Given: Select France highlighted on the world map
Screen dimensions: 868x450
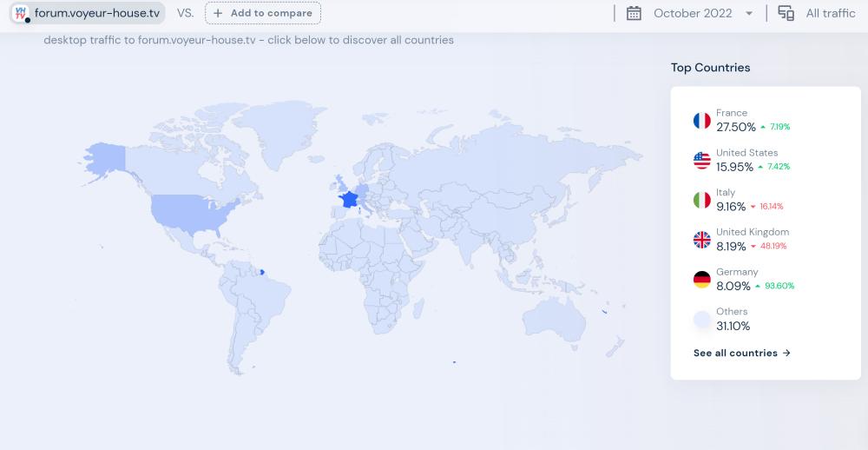Looking at the screenshot, I should point(349,199).
